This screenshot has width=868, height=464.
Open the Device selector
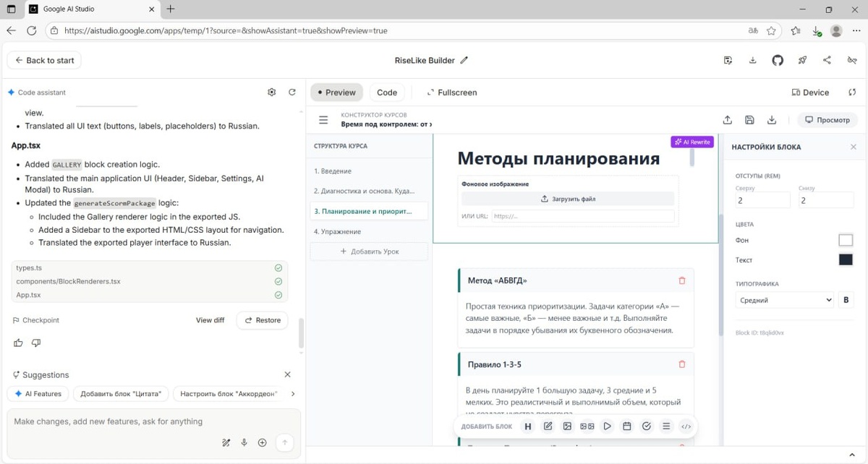[811, 93]
